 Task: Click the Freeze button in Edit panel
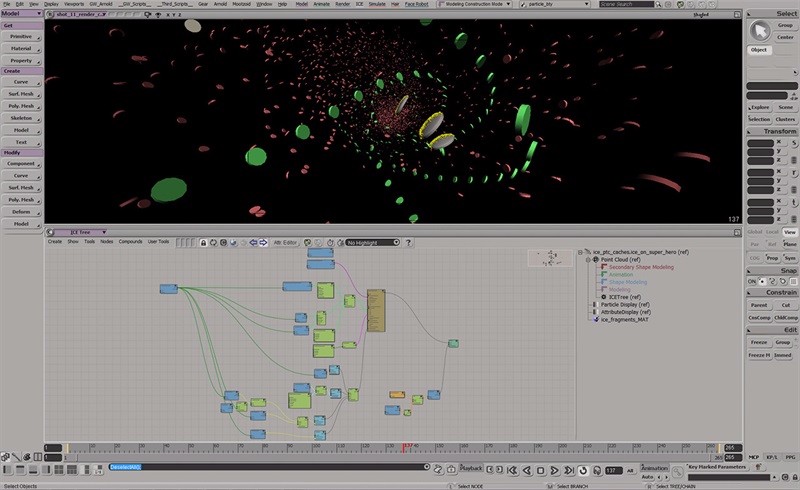pyautogui.click(x=759, y=342)
